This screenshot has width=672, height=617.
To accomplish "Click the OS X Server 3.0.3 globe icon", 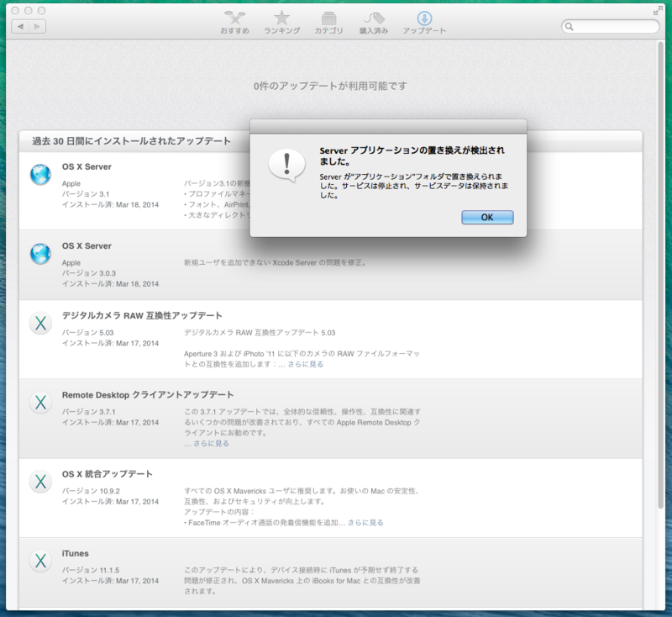I will pyautogui.click(x=40, y=254).
